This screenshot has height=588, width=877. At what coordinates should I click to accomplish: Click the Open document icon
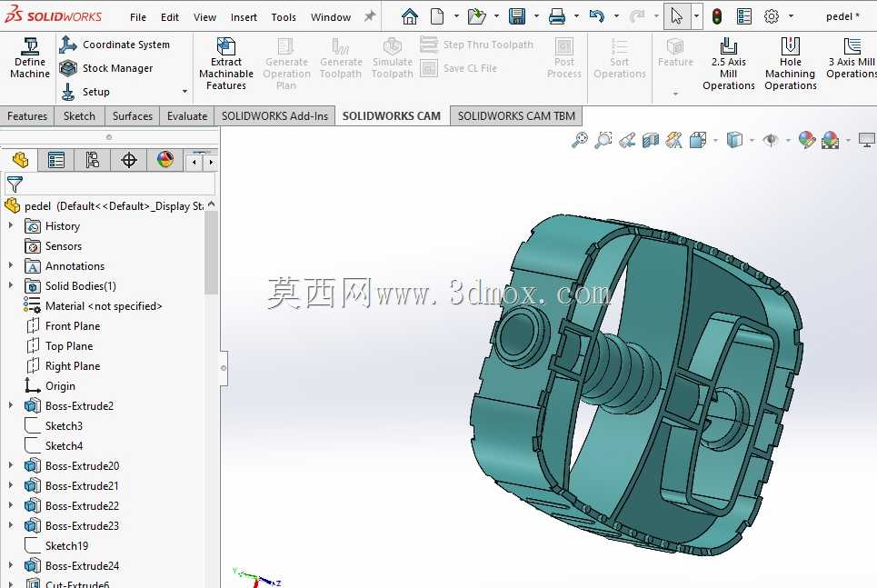(476, 16)
